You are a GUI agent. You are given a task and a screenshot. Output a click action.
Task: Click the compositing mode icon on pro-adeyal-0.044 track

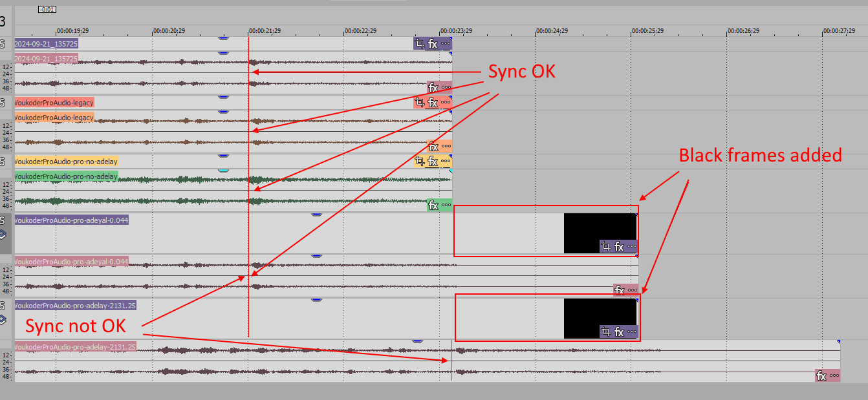[3, 235]
